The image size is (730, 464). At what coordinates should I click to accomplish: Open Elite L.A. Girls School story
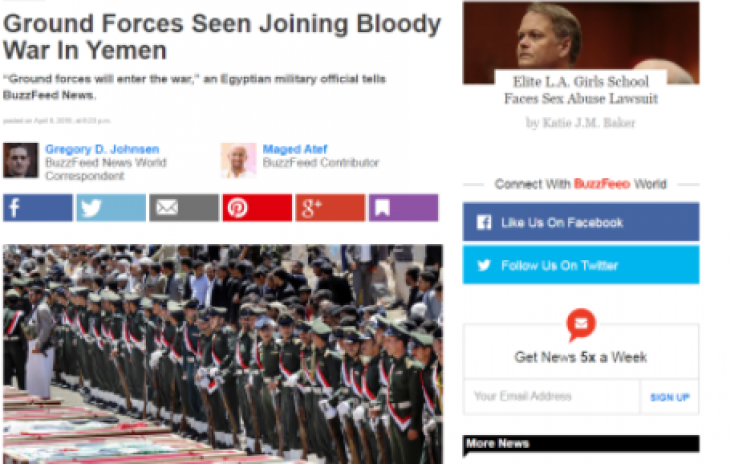(x=581, y=90)
